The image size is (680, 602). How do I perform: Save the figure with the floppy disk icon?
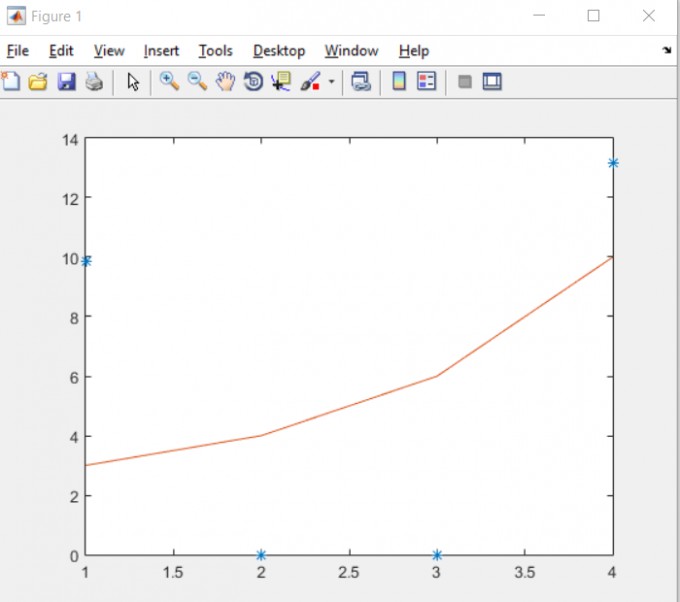[x=66, y=82]
